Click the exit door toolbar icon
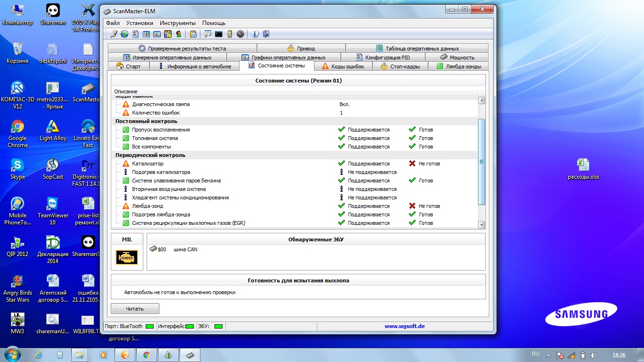644x362 pixels. pos(266,34)
